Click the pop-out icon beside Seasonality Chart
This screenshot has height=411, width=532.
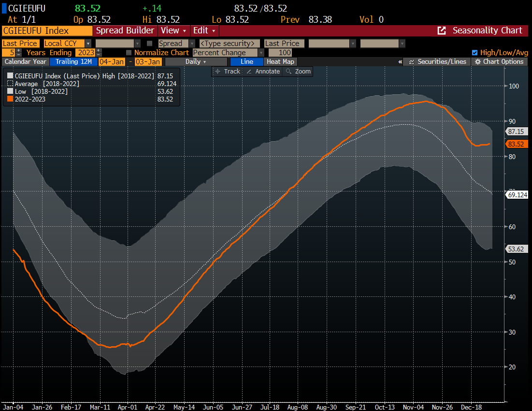[442, 30]
